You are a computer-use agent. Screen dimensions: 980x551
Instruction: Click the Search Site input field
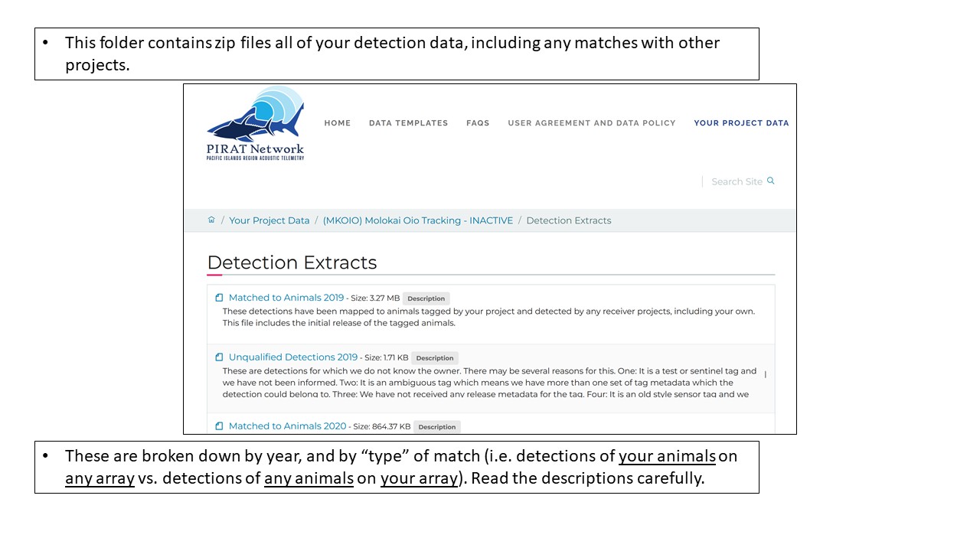click(737, 181)
